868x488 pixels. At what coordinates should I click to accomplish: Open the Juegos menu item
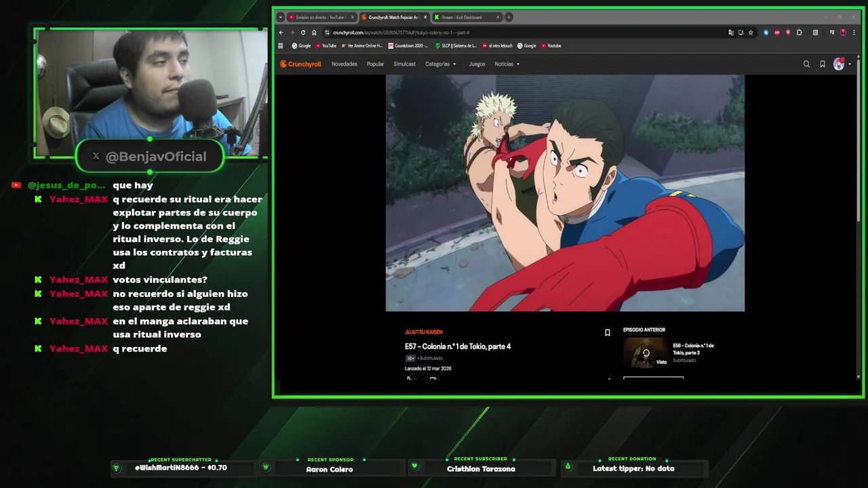tap(477, 64)
